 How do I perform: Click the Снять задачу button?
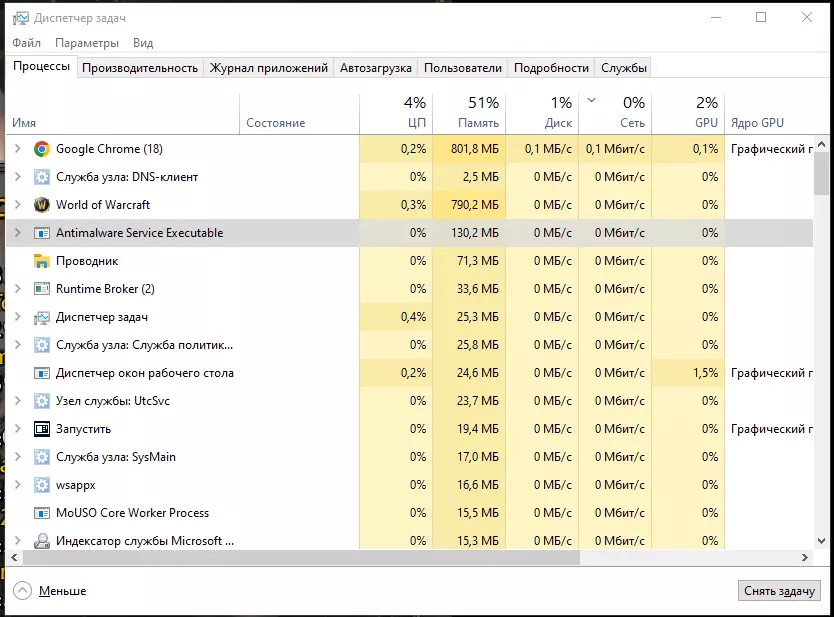click(779, 591)
